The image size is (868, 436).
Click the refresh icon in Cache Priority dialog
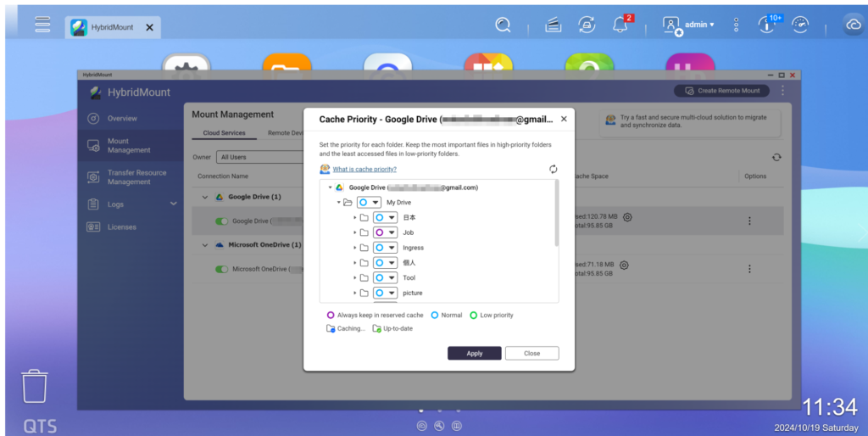[554, 170]
